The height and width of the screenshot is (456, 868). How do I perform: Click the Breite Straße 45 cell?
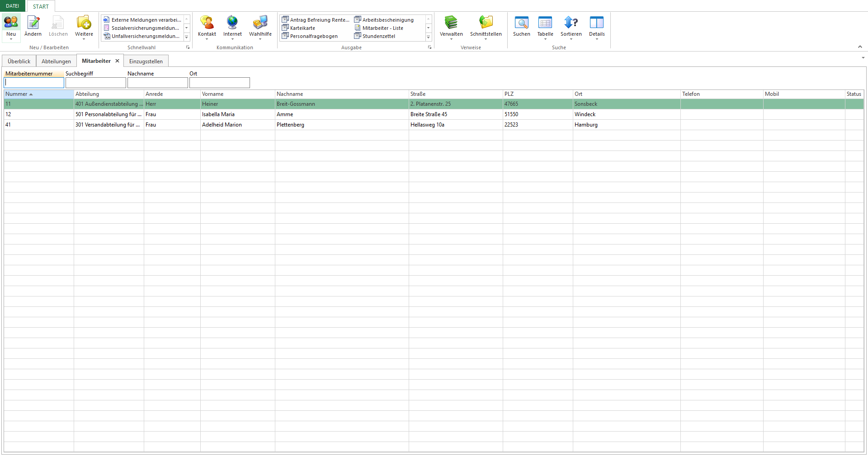456,114
